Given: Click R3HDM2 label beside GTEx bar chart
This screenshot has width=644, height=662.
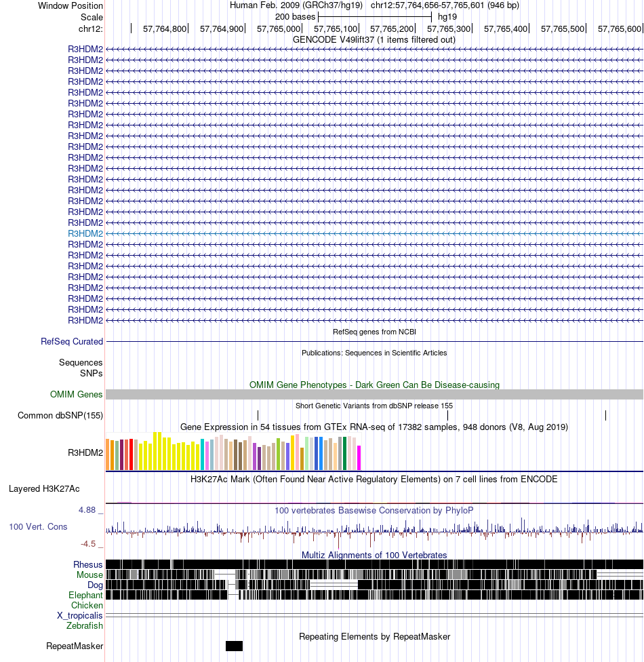Looking at the screenshot, I should pos(85,452).
